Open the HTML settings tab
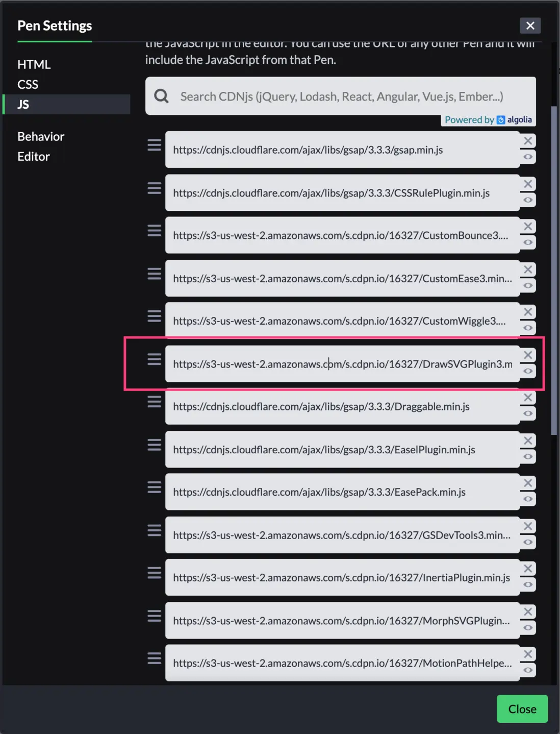 pyautogui.click(x=34, y=64)
